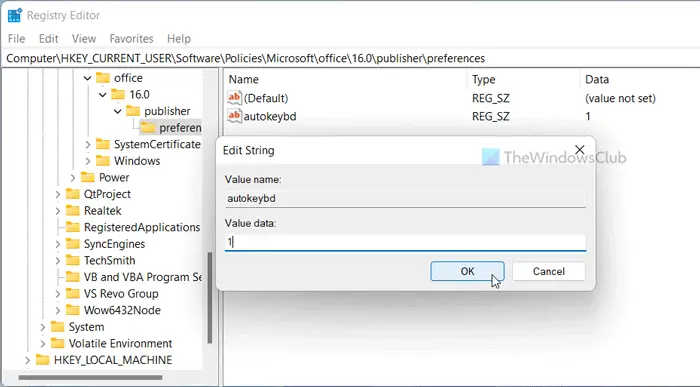This screenshot has width=700, height=387.
Task: Confirm with the OK button
Action: pyautogui.click(x=467, y=271)
